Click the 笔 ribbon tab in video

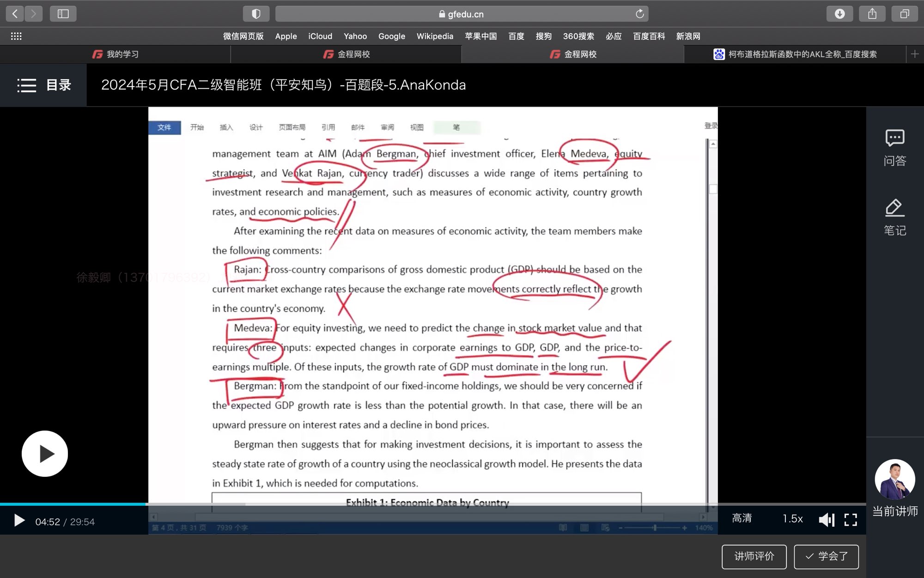[456, 127]
